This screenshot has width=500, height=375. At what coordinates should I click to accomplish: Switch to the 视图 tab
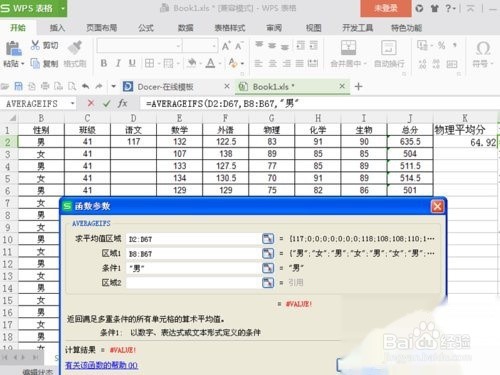(313, 28)
